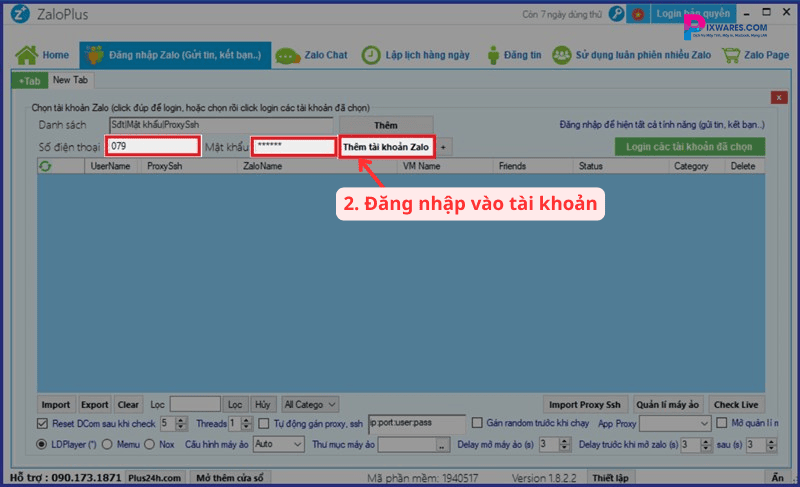Open the Lập lịch hàng ngày clock icon
This screenshot has width=800, height=487.
click(x=371, y=54)
